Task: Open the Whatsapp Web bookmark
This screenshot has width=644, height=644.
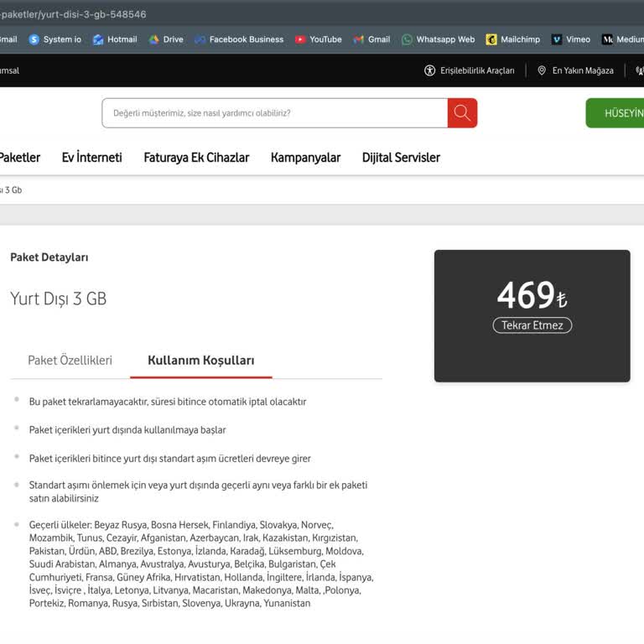Action: [x=439, y=39]
